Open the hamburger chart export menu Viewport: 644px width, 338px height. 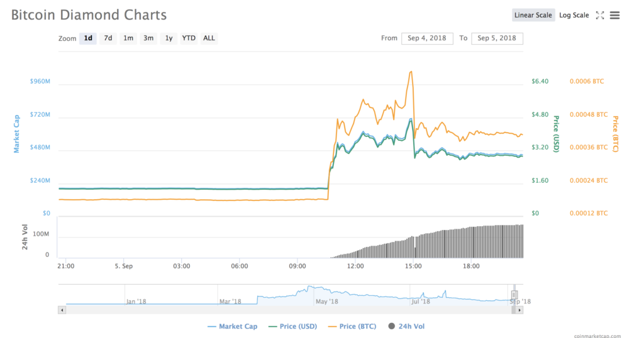[x=615, y=15]
